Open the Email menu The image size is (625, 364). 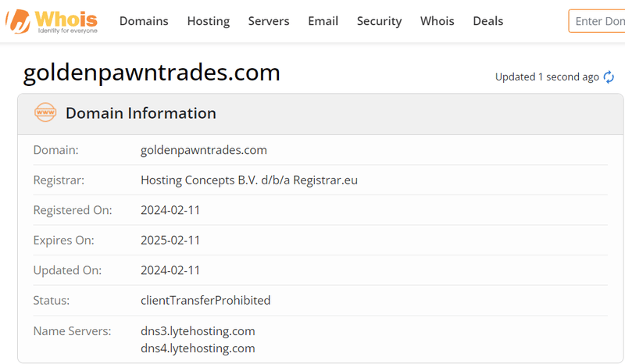[x=323, y=21]
